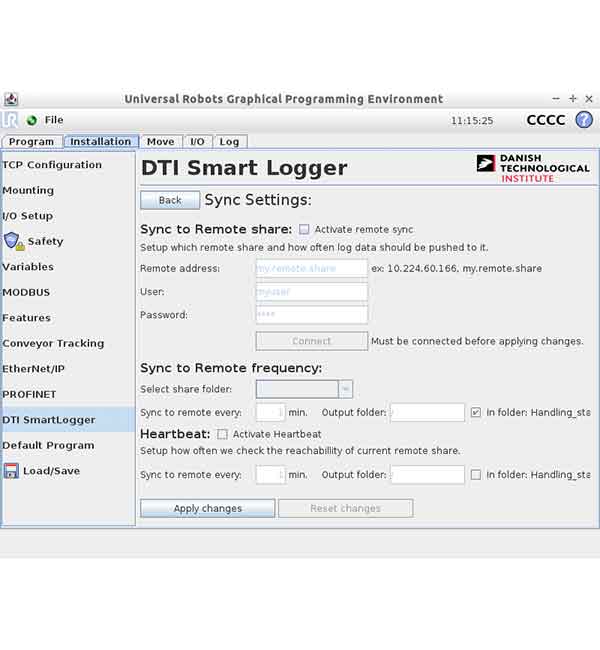The height and width of the screenshot is (650, 600).
Task: Select Conveyor Tracking in the sidebar
Action: [68, 344]
